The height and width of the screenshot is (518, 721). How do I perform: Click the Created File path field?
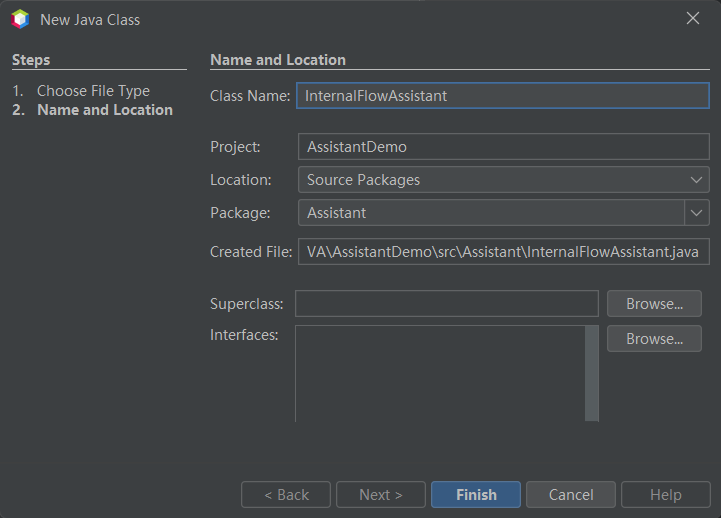tap(502, 252)
